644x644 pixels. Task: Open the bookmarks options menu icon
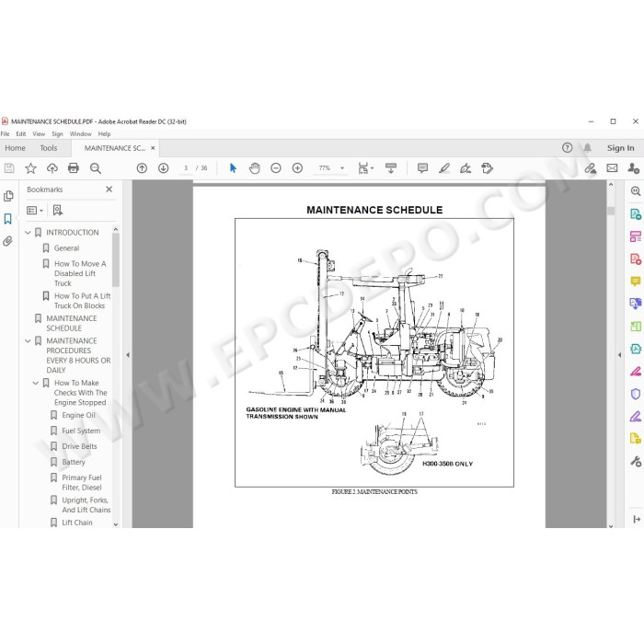35,211
